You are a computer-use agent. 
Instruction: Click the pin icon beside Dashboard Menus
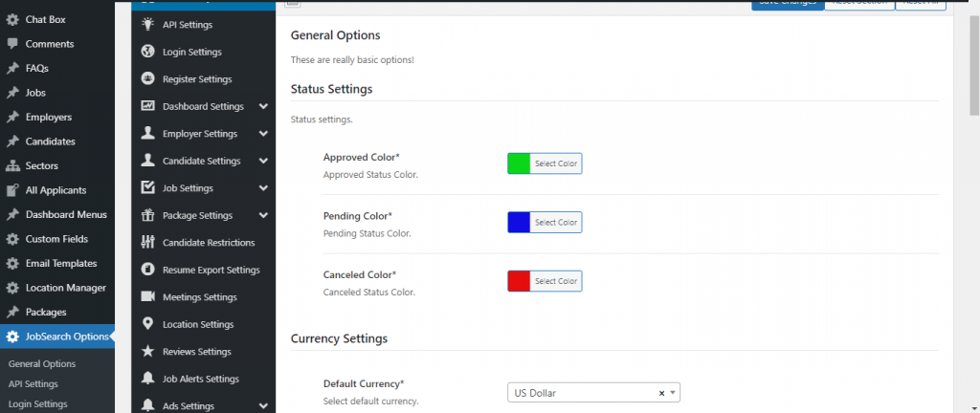11,214
